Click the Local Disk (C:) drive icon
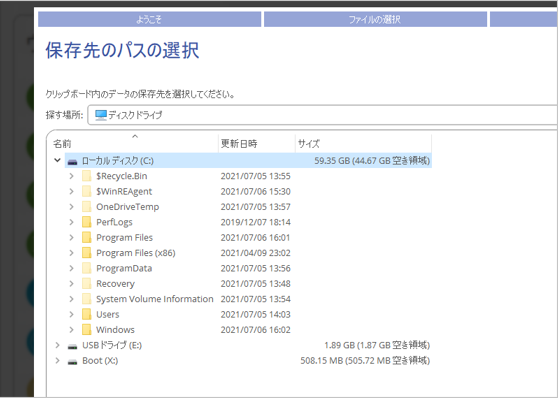The width and height of the screenshot is (560, 400). 72,162
